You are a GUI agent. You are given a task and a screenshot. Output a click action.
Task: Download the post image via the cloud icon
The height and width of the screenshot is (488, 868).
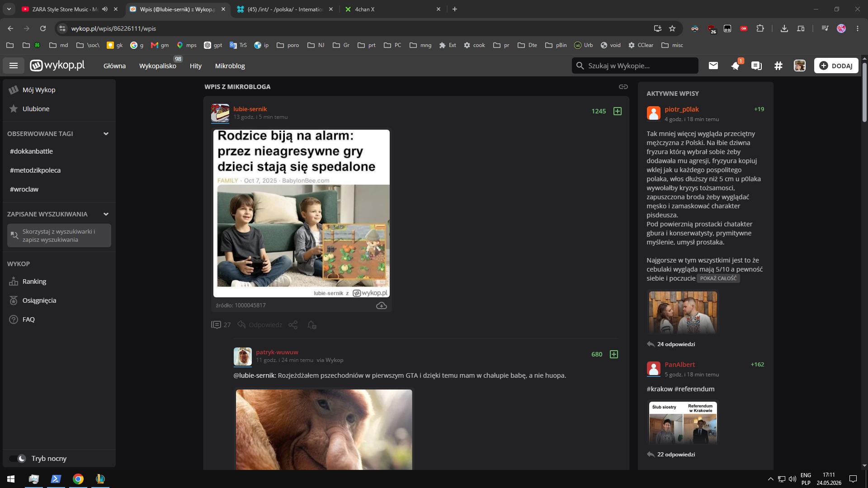point(381,305)
